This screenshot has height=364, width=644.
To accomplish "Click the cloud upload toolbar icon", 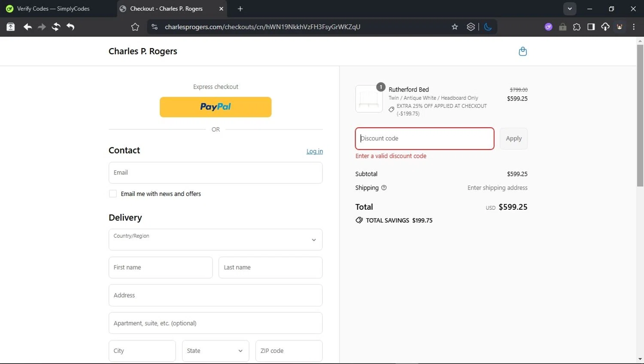I will (605, 27).
